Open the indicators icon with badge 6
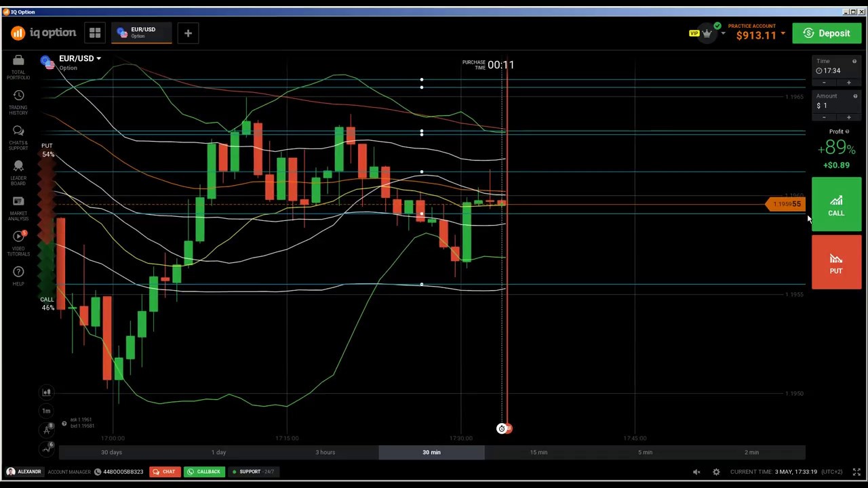The height and width of the screenshot is (488, 868). pyautogui.click(x=47, y=448)
